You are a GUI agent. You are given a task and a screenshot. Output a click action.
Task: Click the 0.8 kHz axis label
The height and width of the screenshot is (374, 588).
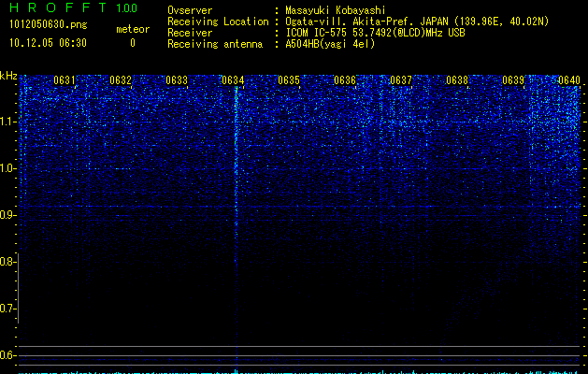[7, 262]
